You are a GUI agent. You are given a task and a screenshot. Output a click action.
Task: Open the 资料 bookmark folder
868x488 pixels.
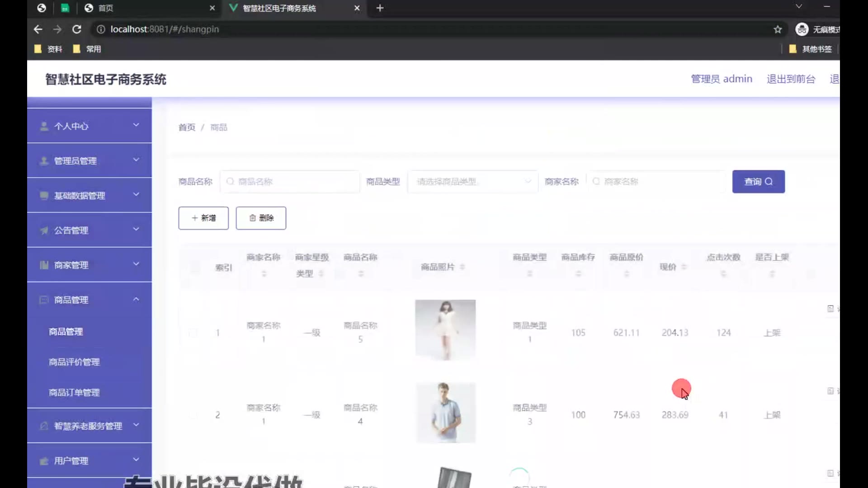coord(49,49)
